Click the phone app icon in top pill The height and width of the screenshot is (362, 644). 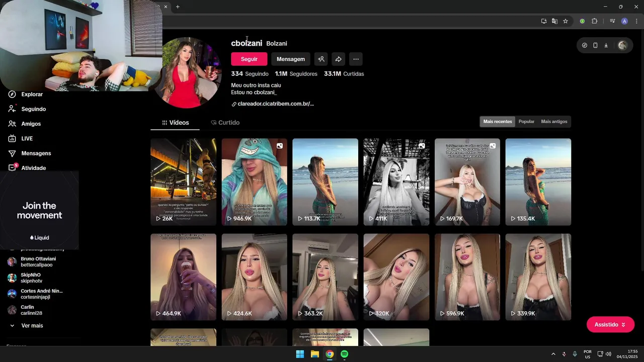(x=595, y=45)
